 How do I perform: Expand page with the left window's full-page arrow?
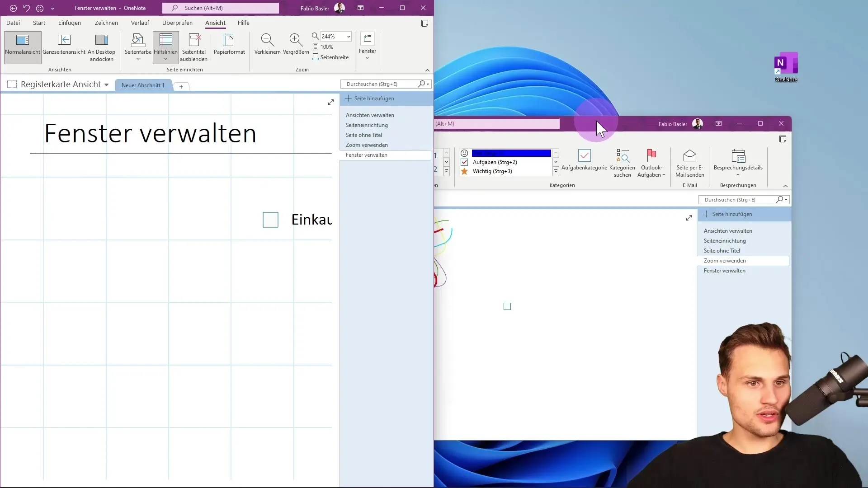pyautogui.click(x=331, y=103)
